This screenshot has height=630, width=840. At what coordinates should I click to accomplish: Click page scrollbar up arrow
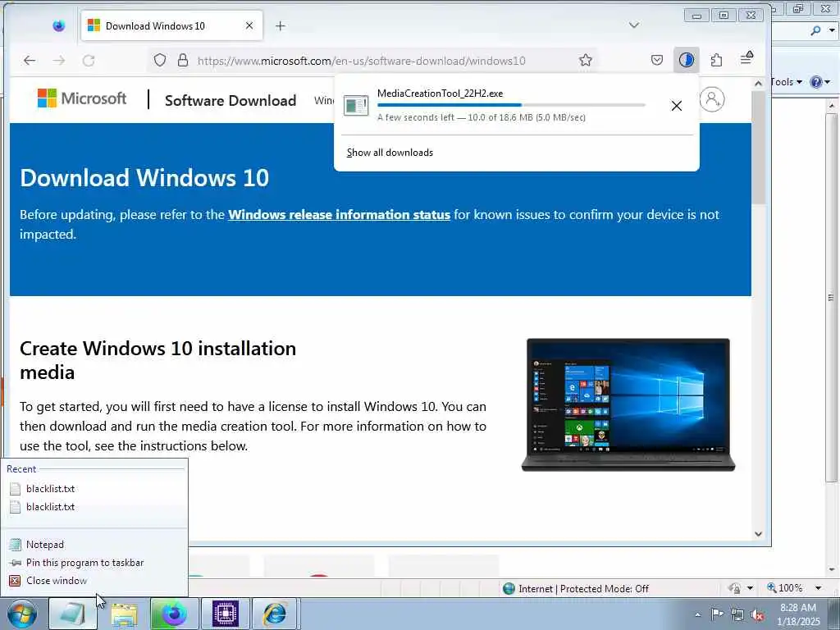click(x=758, y=83)
